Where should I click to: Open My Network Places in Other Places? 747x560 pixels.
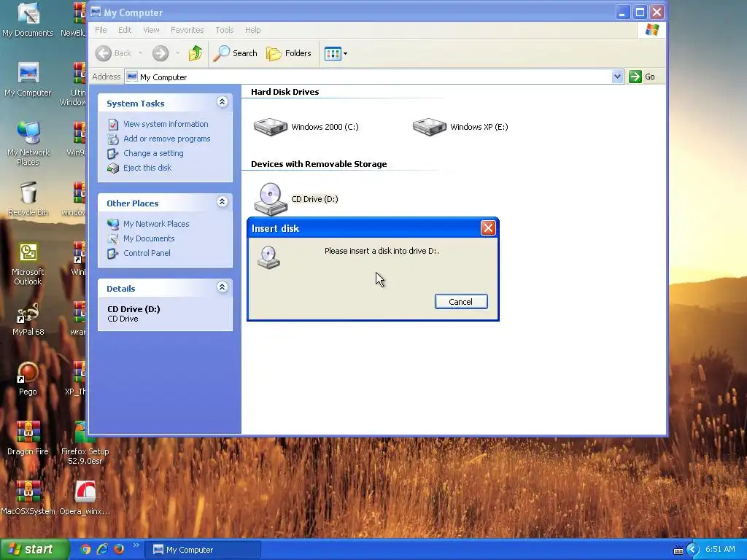156,224
